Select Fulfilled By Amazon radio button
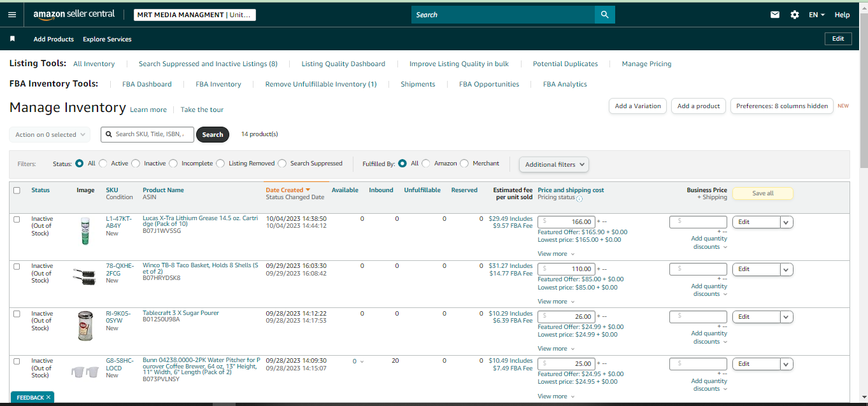The height and width of the screenshot is (406, 868). click(x=426, y=164)
